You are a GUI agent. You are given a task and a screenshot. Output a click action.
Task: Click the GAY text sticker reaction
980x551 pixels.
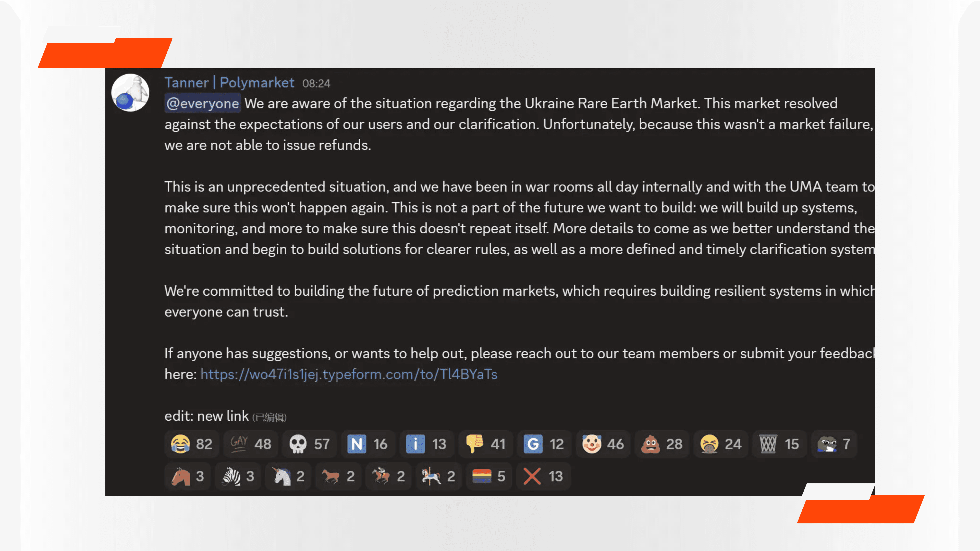coord(250,444)
